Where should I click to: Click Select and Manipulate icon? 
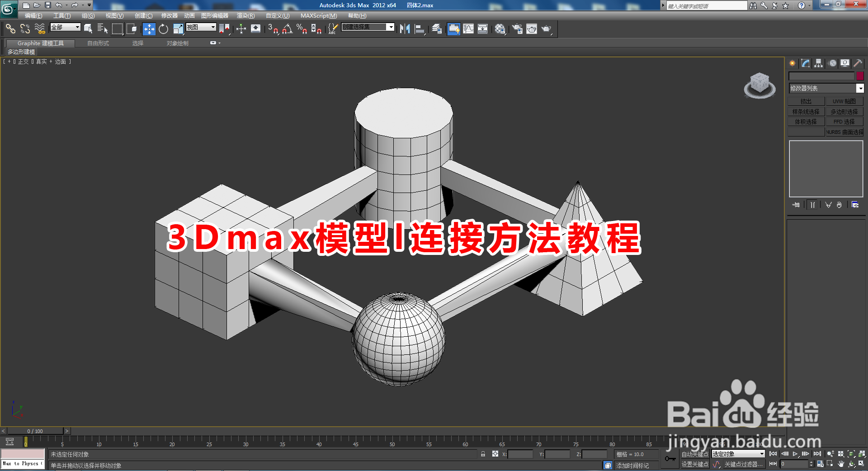point(241,29)
